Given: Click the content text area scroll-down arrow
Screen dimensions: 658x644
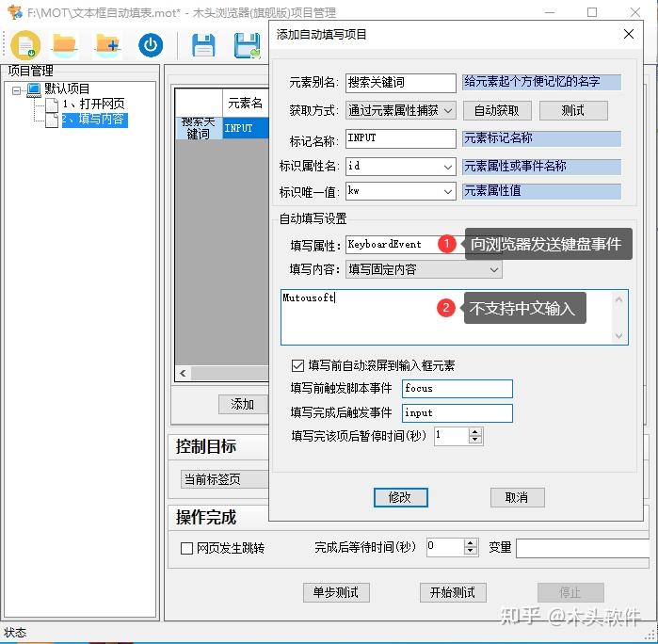Looking at the screenshot, I should pos(619,336).
